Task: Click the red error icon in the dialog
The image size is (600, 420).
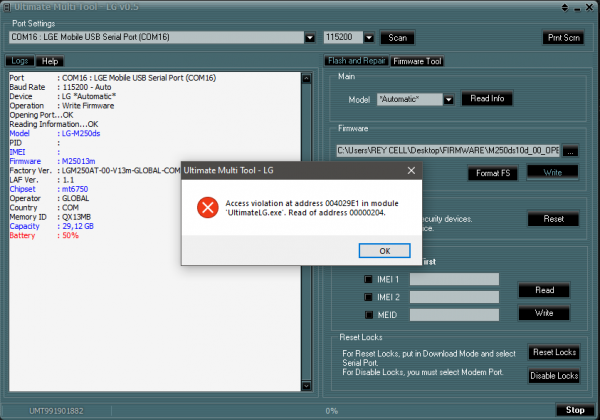Action: [207, 208]
